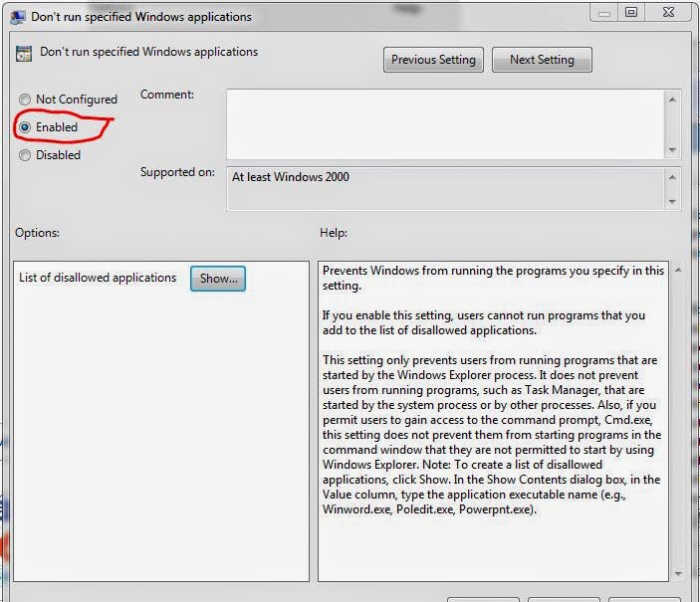700x602 pixels.
Task: Minimize the policy dialog window
Action: 604,13
